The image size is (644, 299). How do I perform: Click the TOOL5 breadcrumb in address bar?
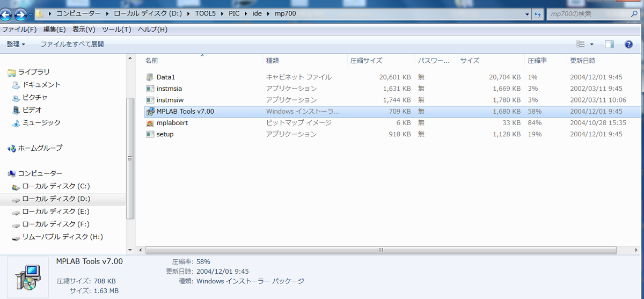click(207, 14)
